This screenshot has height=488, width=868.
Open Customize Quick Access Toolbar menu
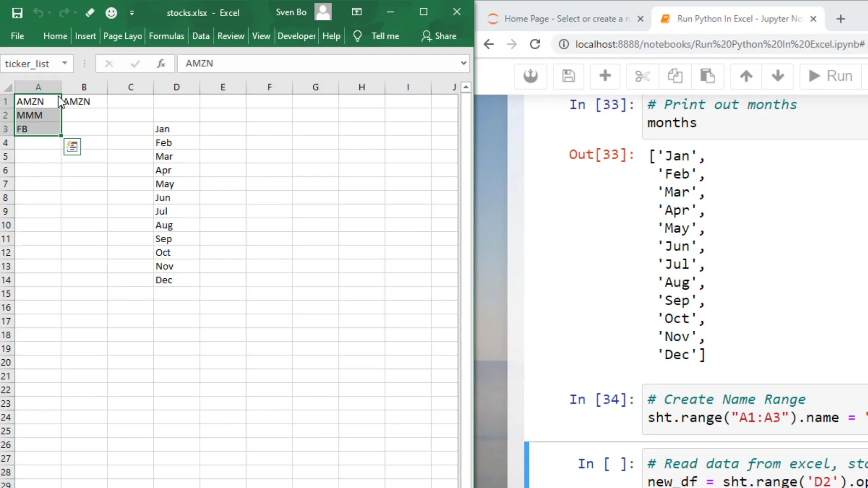pyautogui.click(x=132, y=13)
